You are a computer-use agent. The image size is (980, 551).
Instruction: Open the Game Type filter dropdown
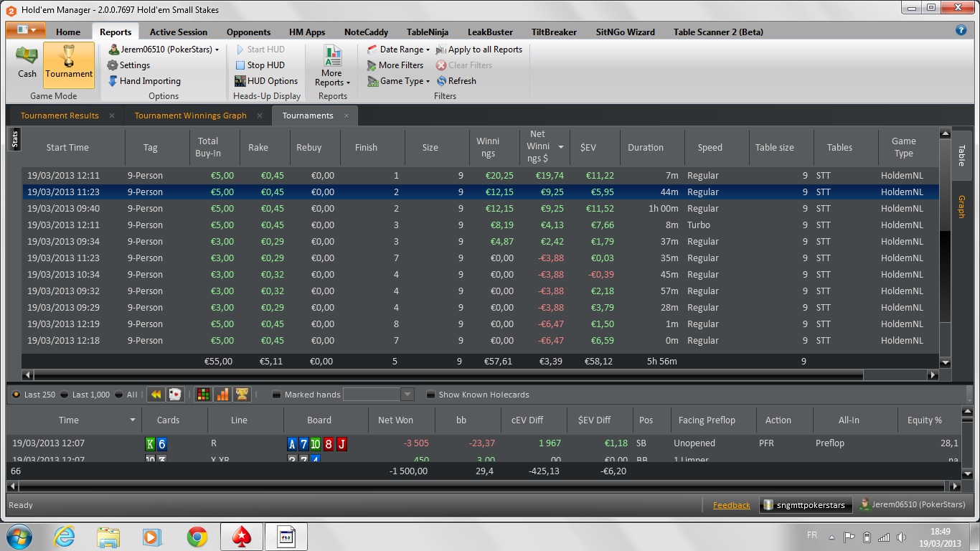[x=399, y=81]
